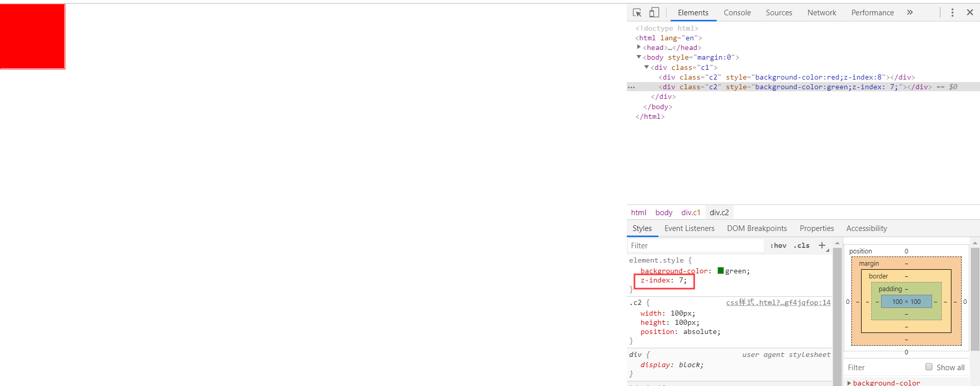
Task: Open the green color swatch picker
Action: [x=721, y=271]
